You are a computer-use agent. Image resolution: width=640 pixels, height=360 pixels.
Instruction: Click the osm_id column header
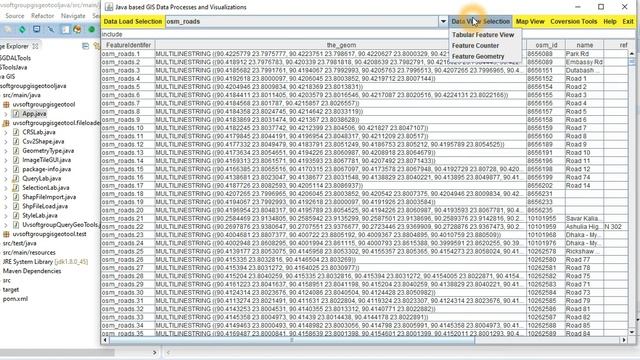[546, 45]
